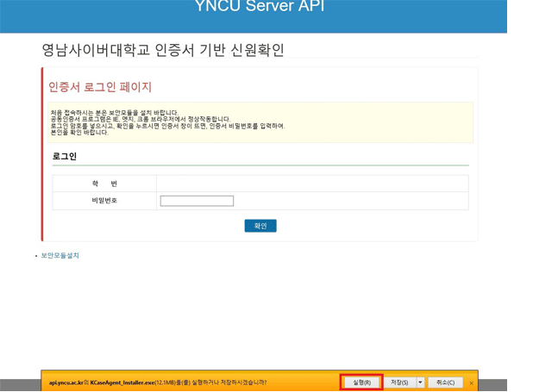The height and width of the screenshot is (392, 558).
Task: Click the 인증서 로그인 페이지 heading
Action: (x=100, y=87)
